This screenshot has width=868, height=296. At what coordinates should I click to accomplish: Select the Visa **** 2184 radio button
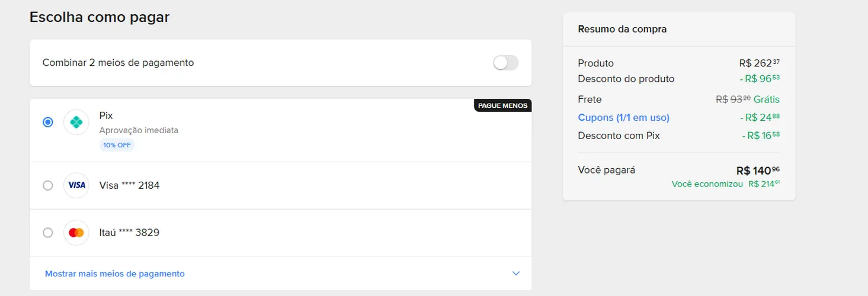(x=48, y=185)
